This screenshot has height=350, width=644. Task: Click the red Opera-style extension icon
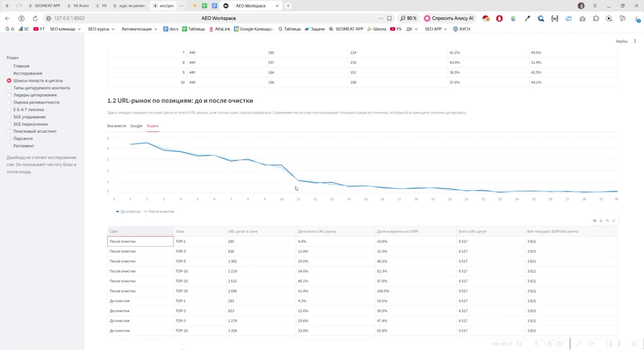click(x=500, y=18)
